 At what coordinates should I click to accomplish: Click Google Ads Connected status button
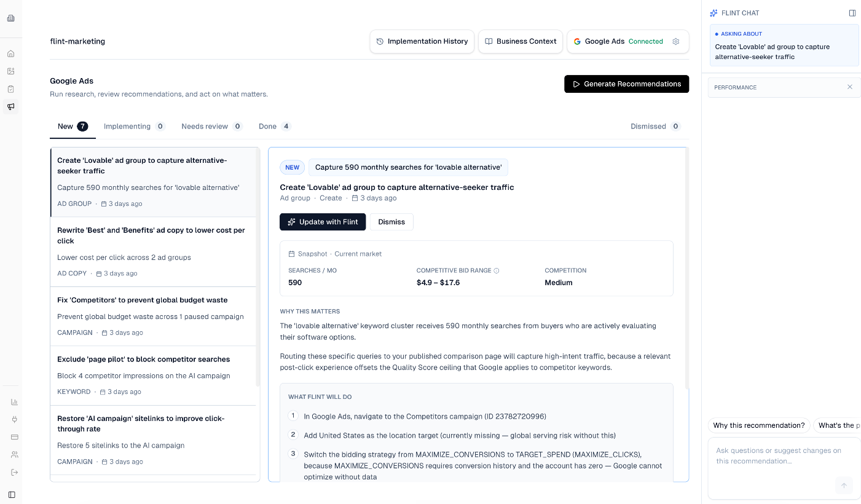click(627, 42)
